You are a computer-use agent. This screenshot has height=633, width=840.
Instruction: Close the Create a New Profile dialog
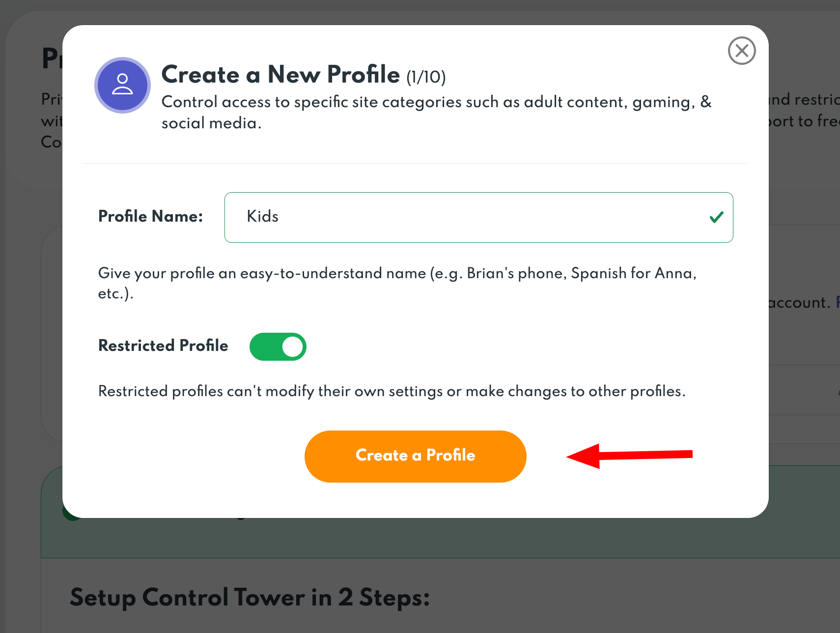coord(742,51)
